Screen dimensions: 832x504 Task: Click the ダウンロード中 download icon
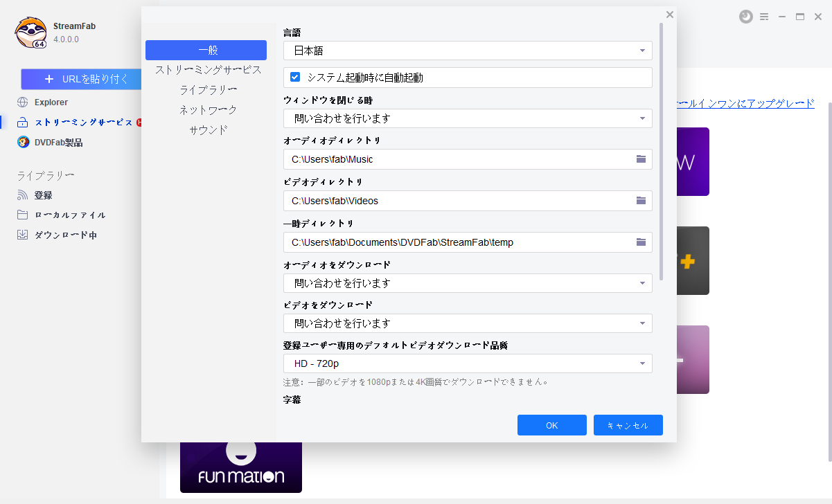coord(23,235)
